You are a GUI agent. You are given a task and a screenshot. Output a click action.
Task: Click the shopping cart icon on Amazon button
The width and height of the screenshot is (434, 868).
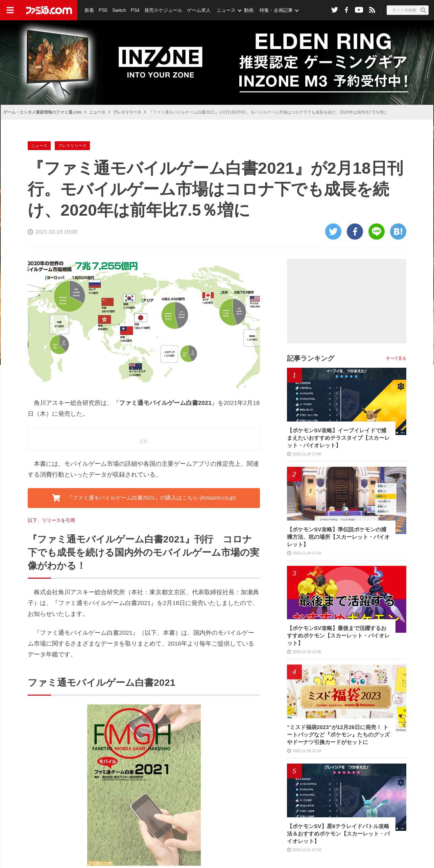click(x=56, y=498)
